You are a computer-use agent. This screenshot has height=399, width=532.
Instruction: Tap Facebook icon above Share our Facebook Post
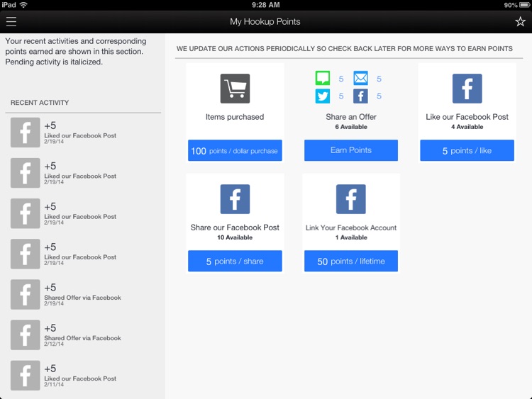click(x=235, y=199)
